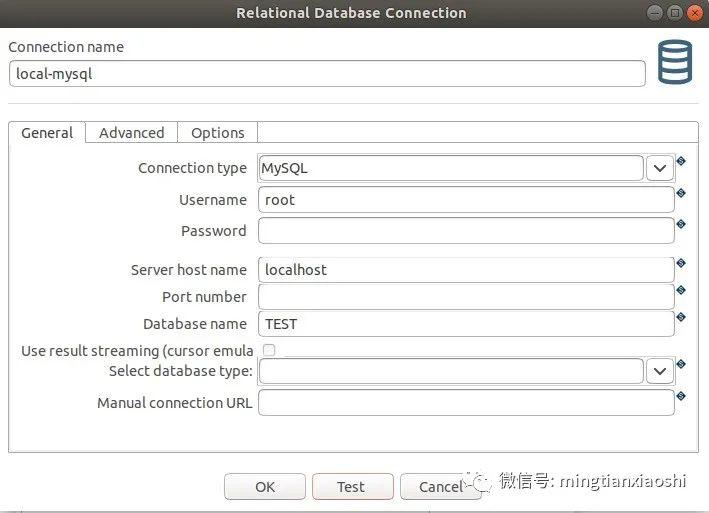The image size is (709, 513).
Task: Select the General tab
Action: pos(47,133)
